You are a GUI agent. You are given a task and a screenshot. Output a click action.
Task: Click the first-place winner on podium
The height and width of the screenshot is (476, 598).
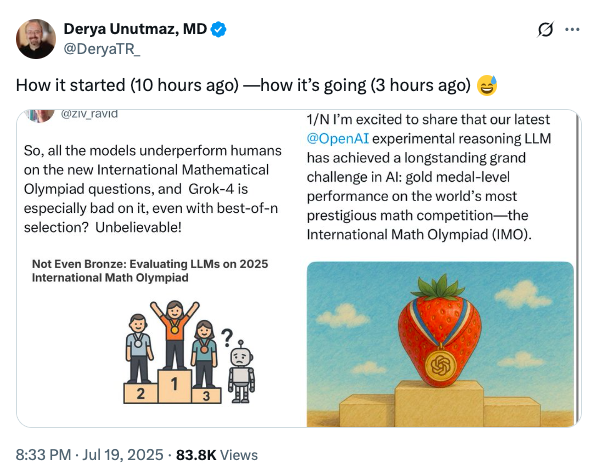[175, 336]
